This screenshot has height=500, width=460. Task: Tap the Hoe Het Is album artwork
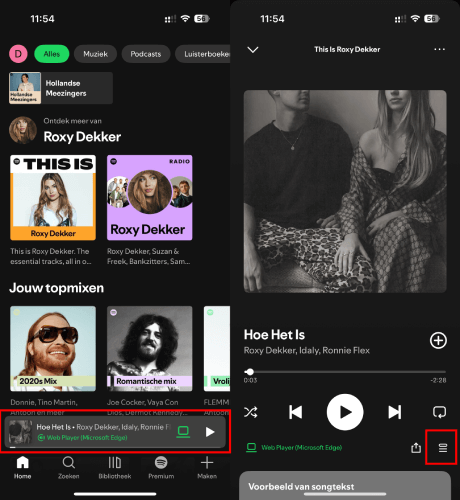point(345,191)
